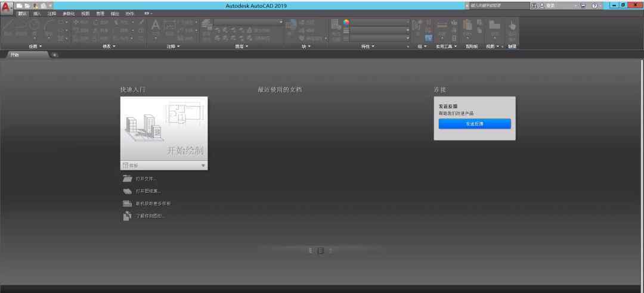Expand the 实用工具 panel title
This screenshot has height=293, width=644.
point(446,46)
